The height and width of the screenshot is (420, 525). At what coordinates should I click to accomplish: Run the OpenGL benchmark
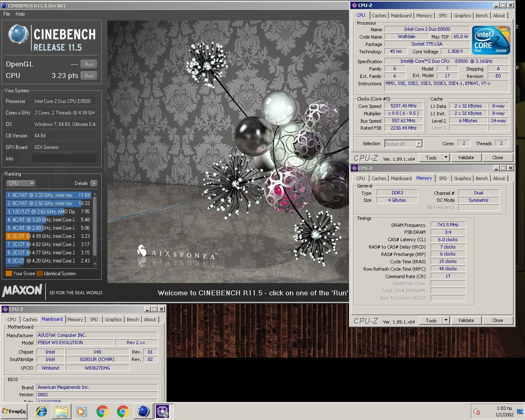pos(89,64)
